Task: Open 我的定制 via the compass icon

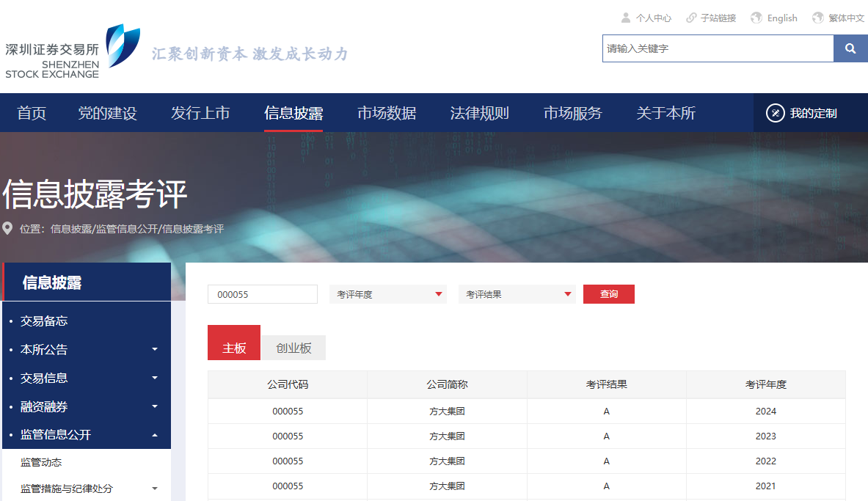Action: tap(776, 112)
